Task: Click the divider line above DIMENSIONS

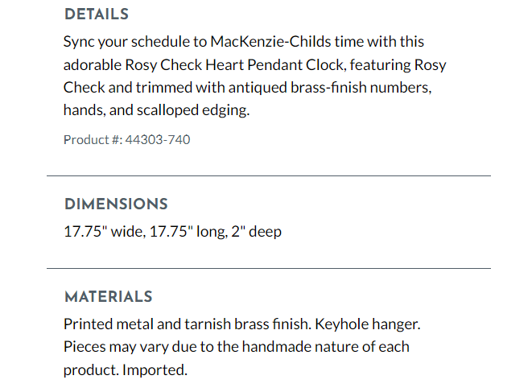Action: (268, 175)
